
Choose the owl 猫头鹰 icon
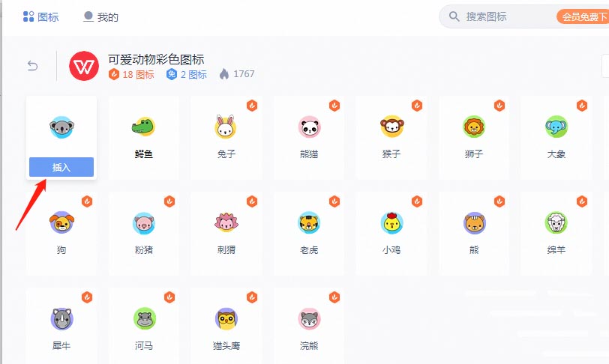click(226, 318)
